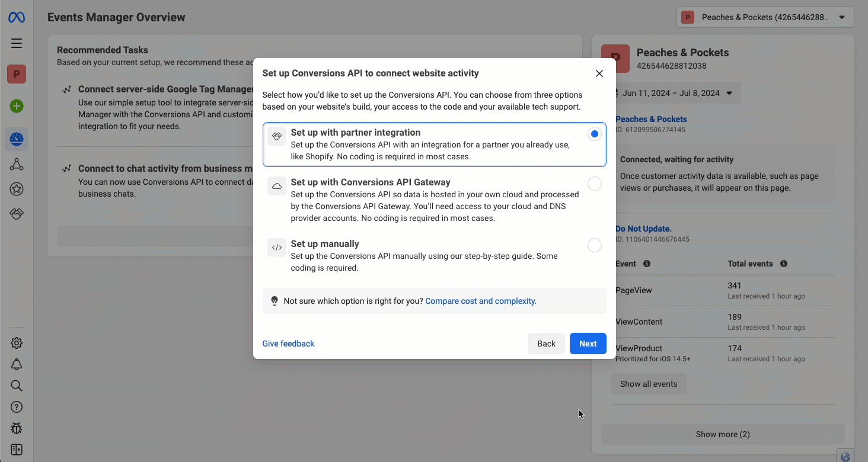Click the Back button
The width and height of the screenshot is (868, 462).
coord(547,344)
